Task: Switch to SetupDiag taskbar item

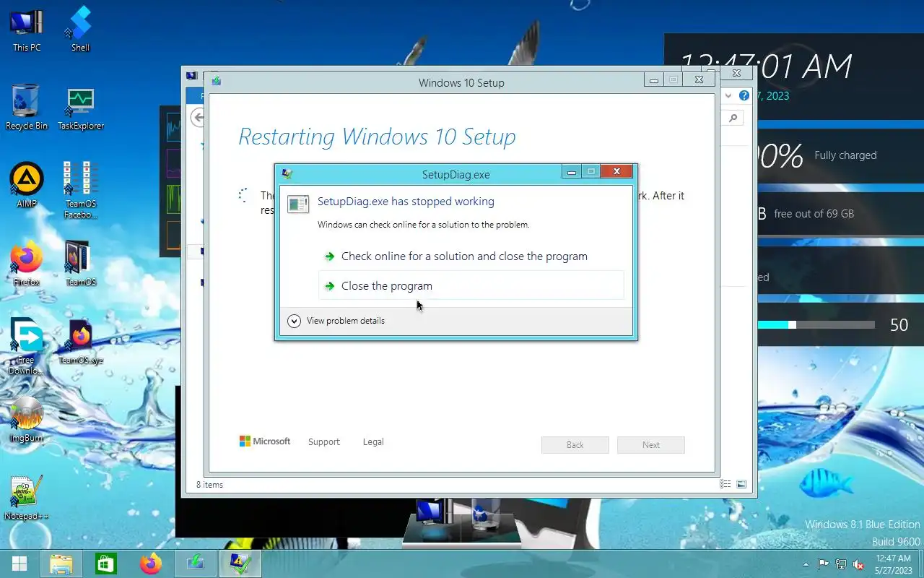Action: [240, 564]
